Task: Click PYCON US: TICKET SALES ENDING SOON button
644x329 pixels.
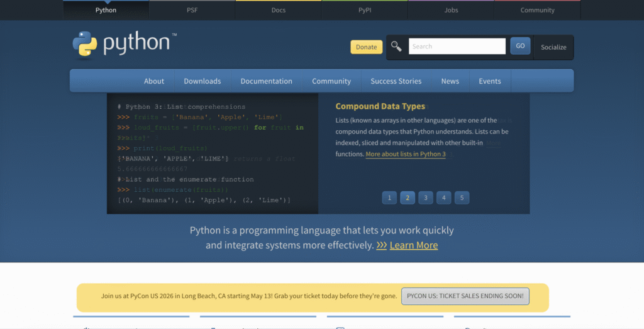Action: pos(465,296)
